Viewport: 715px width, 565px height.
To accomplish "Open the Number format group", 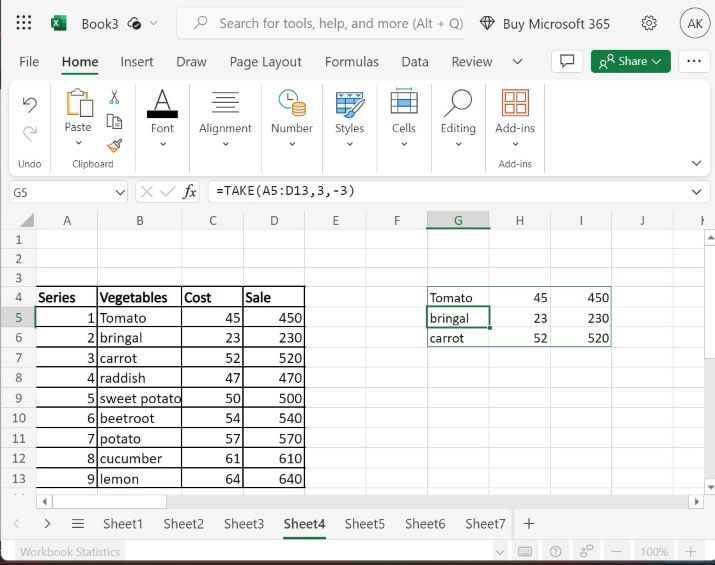I will (292, 118).
